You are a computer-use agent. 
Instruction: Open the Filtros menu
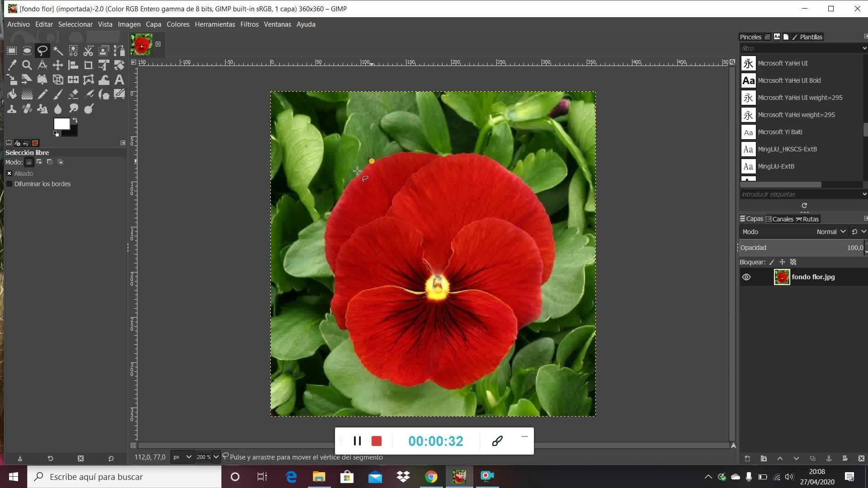click(x=249, y=24)
